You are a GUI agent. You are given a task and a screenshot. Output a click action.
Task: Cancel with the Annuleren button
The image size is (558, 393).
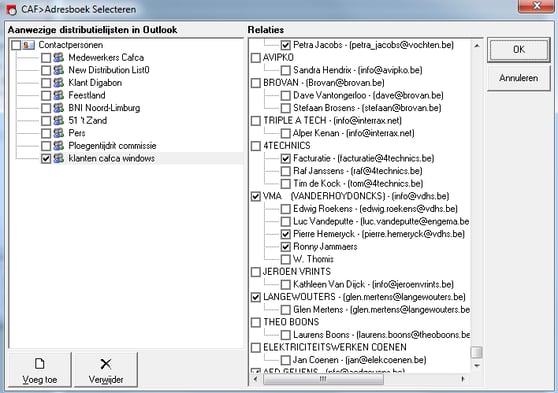coord(518,78)
